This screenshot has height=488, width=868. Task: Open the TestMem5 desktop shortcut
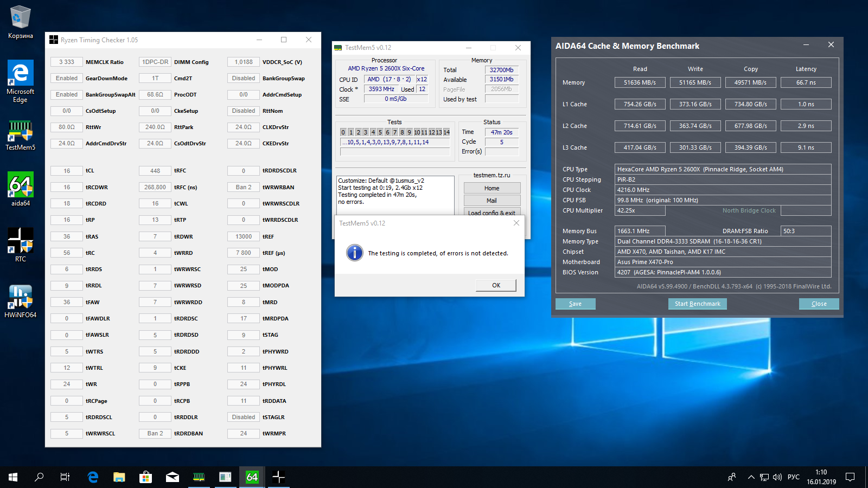pyautogui.click(x=20, y=135)
